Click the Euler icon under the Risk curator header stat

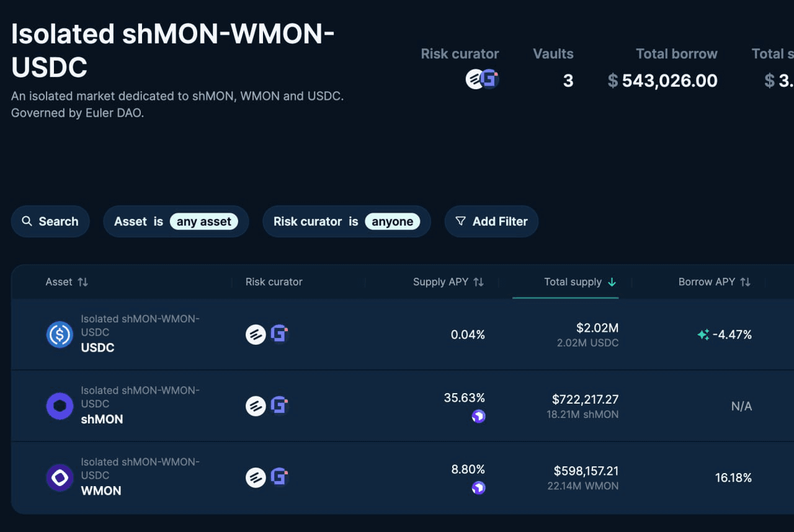475,79
